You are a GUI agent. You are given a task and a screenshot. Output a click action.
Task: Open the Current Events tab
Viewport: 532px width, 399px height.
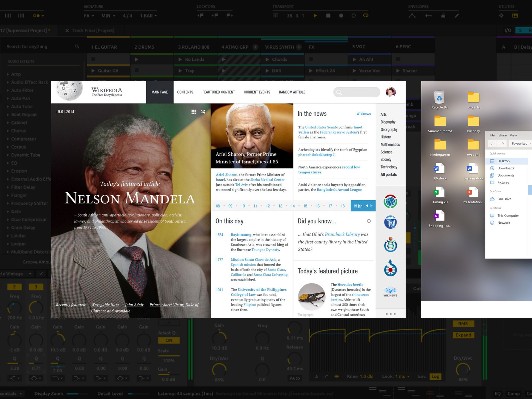(257, 92)
